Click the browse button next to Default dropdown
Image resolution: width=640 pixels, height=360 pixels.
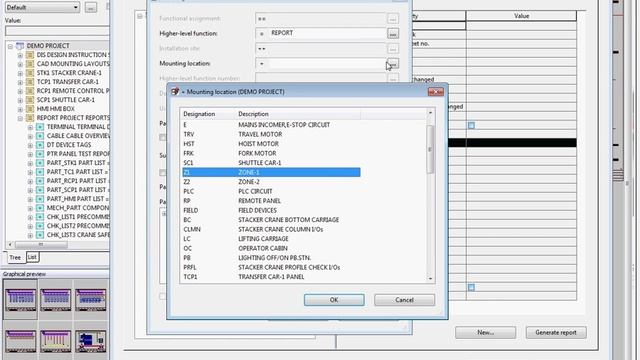tap(91, 7)
